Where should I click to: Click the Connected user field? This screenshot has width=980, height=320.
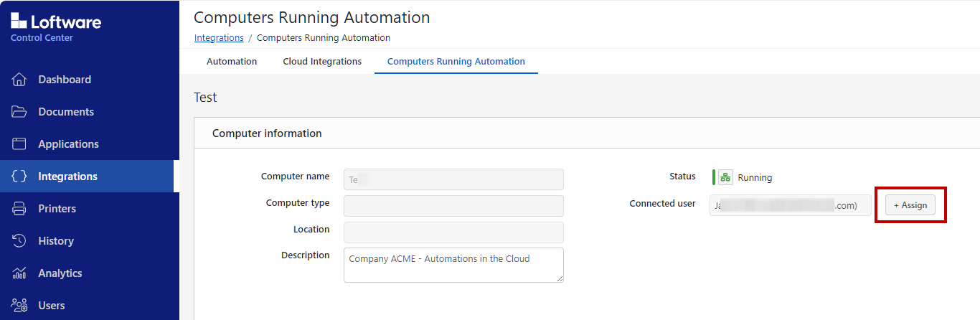click(790, 205)
